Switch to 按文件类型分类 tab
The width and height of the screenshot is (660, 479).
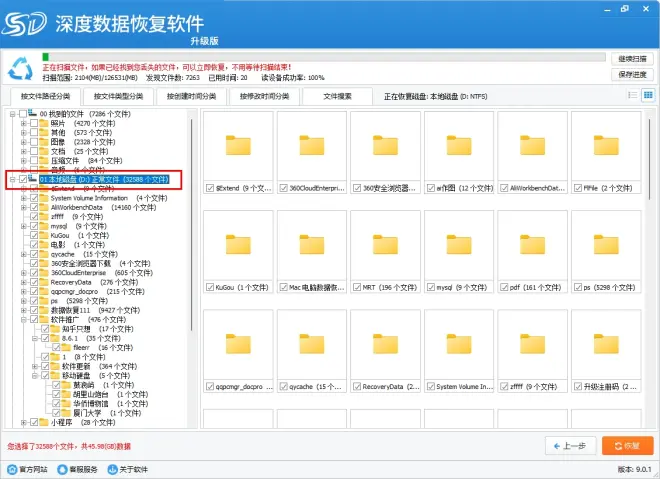point(119,97)
